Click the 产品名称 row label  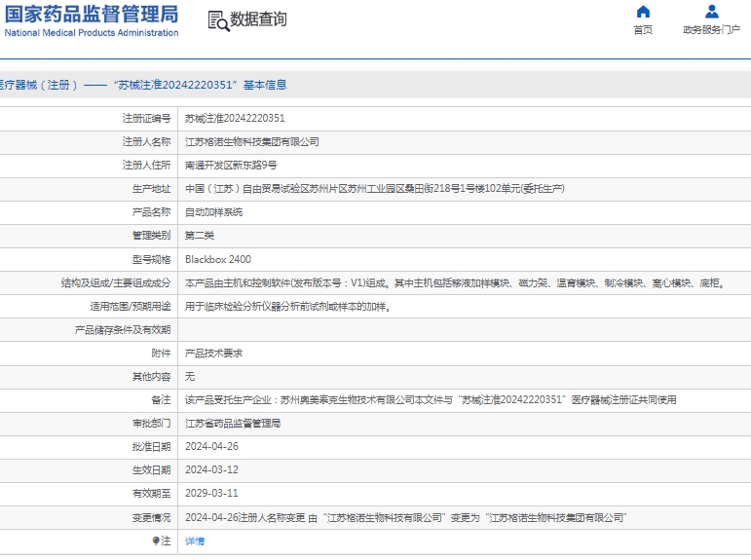[x=151, y=212]
